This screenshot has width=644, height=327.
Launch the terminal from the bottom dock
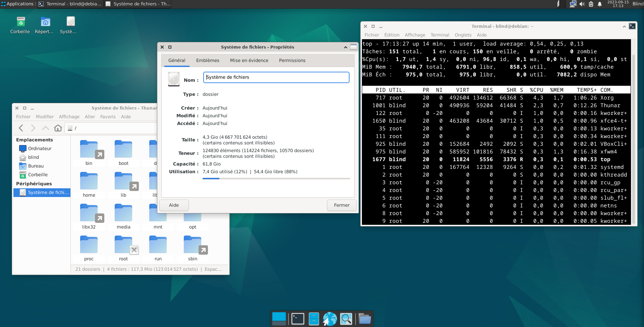298,319
